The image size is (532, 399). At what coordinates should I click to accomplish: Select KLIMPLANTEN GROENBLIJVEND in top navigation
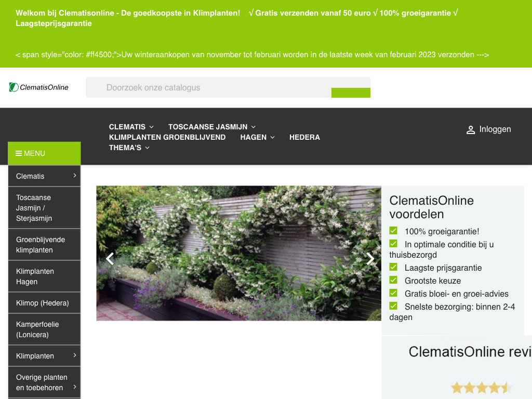click(167, 137)
